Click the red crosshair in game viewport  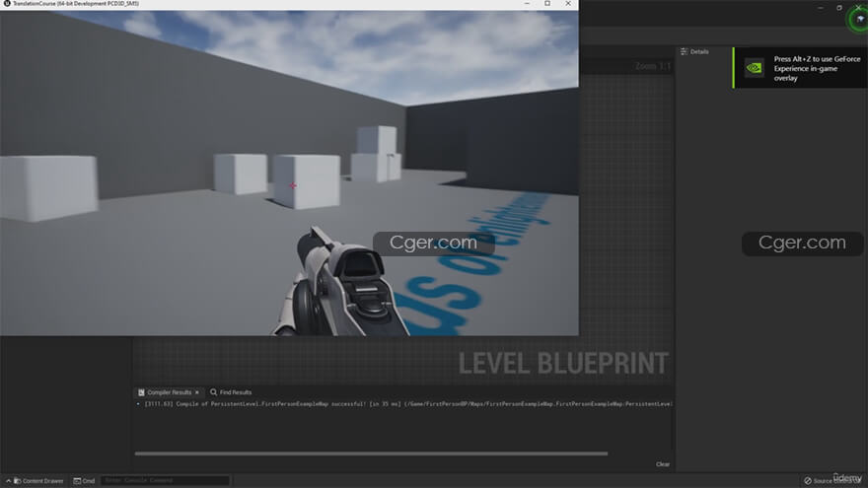click(x=293, y=185)
